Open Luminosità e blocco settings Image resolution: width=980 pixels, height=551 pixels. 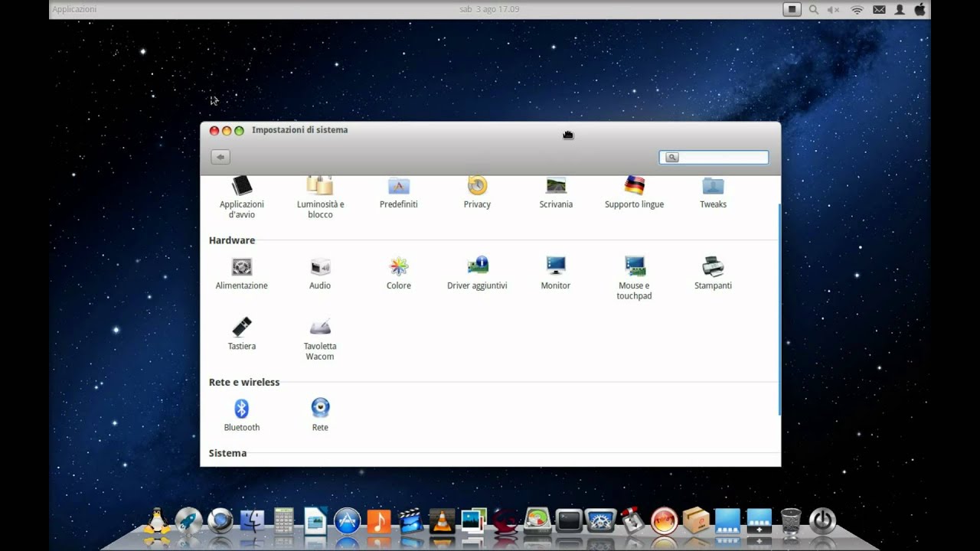[320, 197]
